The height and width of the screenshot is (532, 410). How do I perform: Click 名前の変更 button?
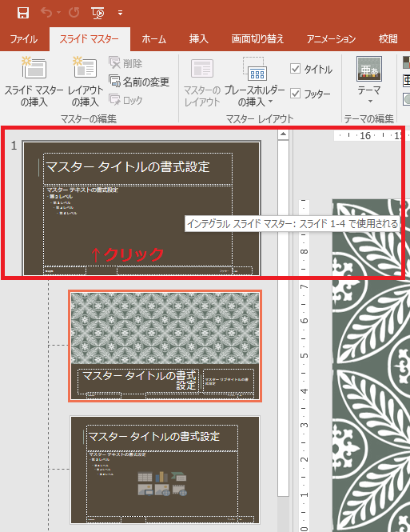[x=139, y=82]
